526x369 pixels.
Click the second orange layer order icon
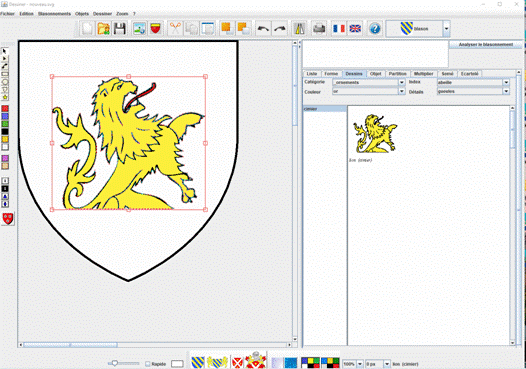[x=243, y=29]
